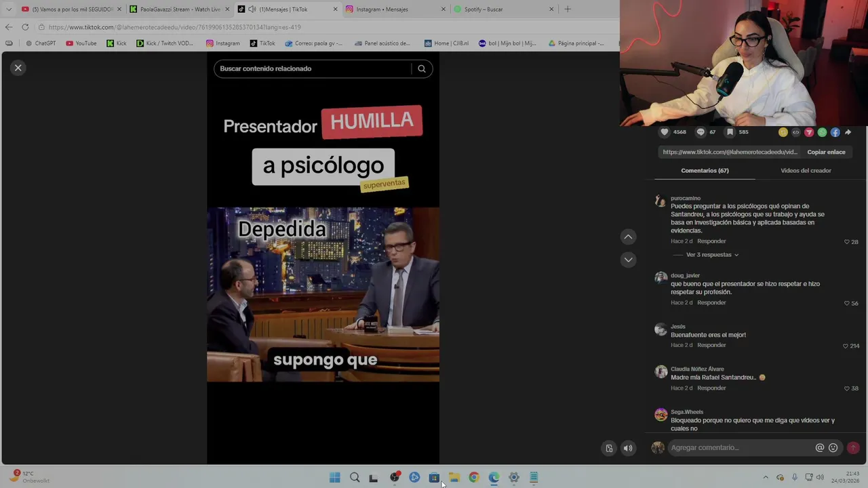Screen dimensions: 868x488
Task: Open a new browser tab
Action: (568, 9)
